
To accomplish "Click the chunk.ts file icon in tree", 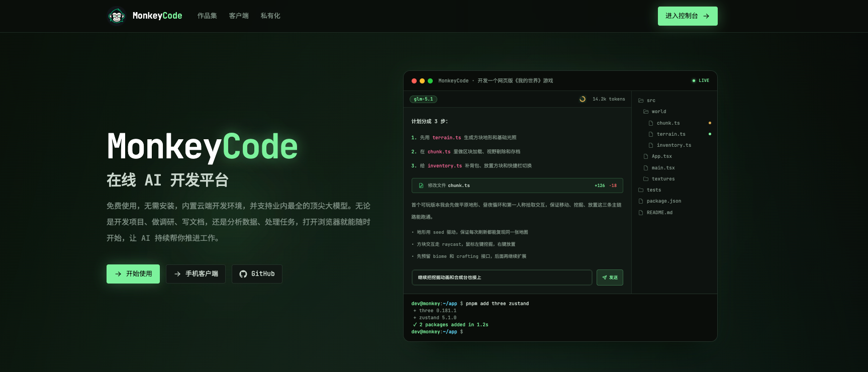I will 651,123.
